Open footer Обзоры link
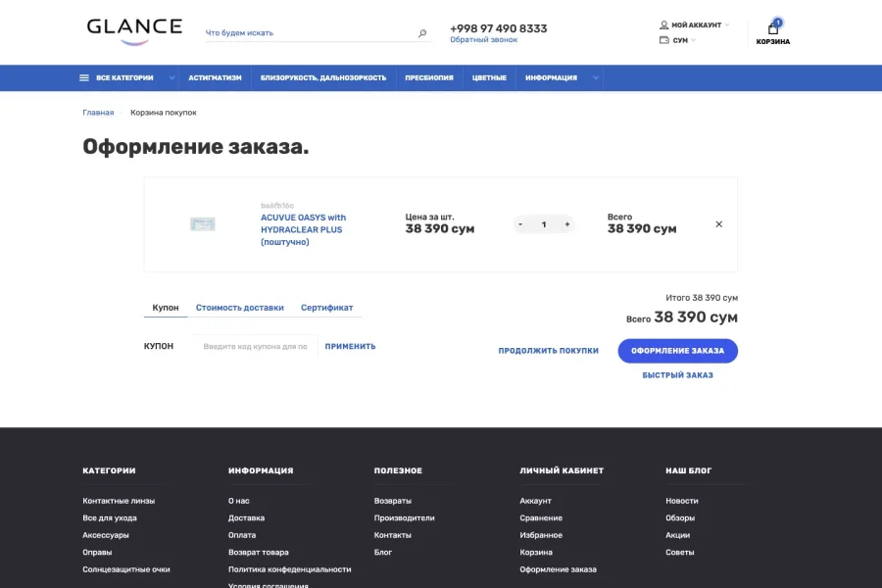 pyautogui.click(x=680, y=517)
